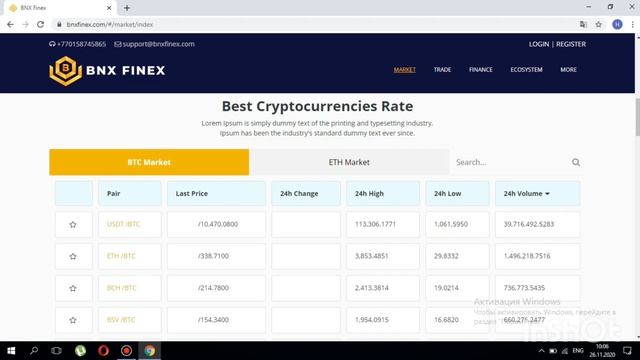Open the MARKET menu item
This screenshot has height=360, width=640.
[404, 70]
